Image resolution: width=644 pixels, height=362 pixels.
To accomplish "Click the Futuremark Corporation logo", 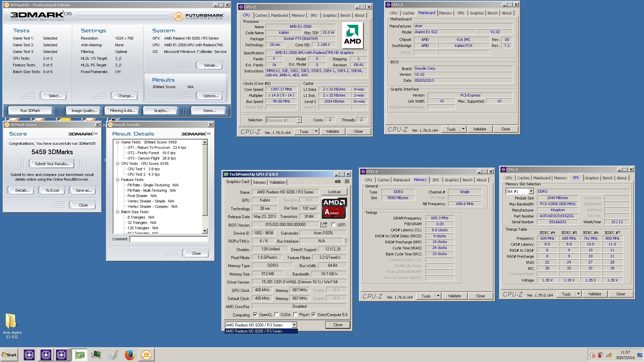I will [199, 16].
